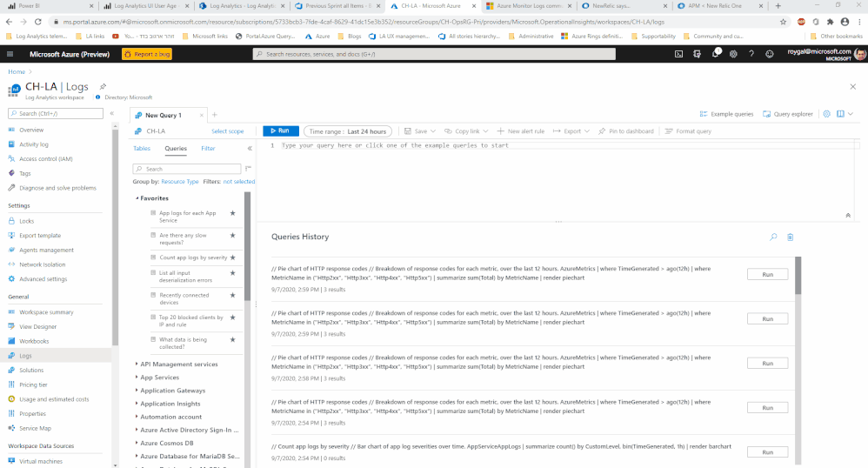Open the feedback smiley icon
Screen dimensions: 868x468
[x=770, y=54]
